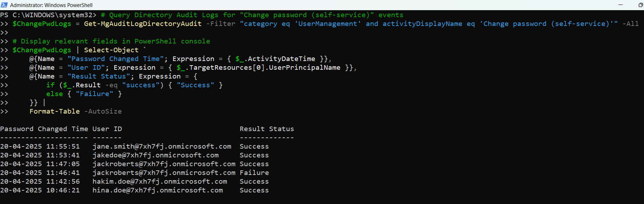This screenshot has height=204, width=644.
Task: Click the Select-Object cmdlet text
Action: coord(111,50)
